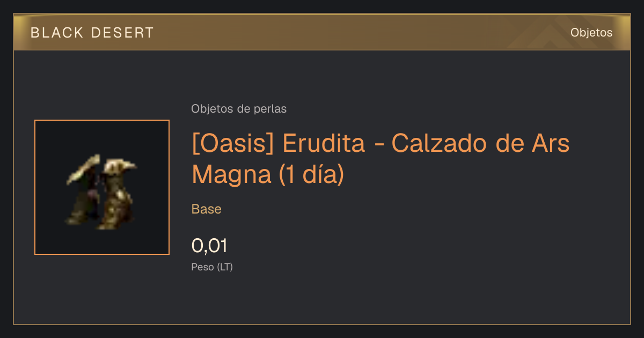Select the Objetos de perlas category label
This screenshot has height=338, width=644.
[x=239, y=109]
